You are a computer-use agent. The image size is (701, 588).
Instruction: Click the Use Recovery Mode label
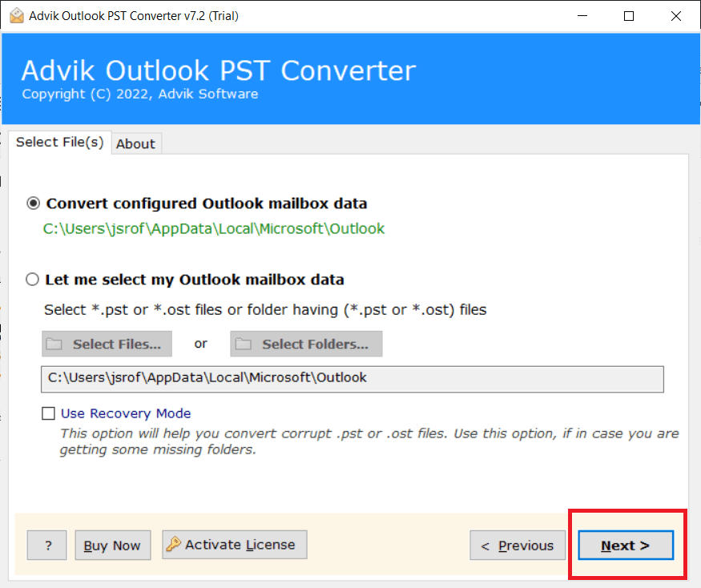click(126, 413)
